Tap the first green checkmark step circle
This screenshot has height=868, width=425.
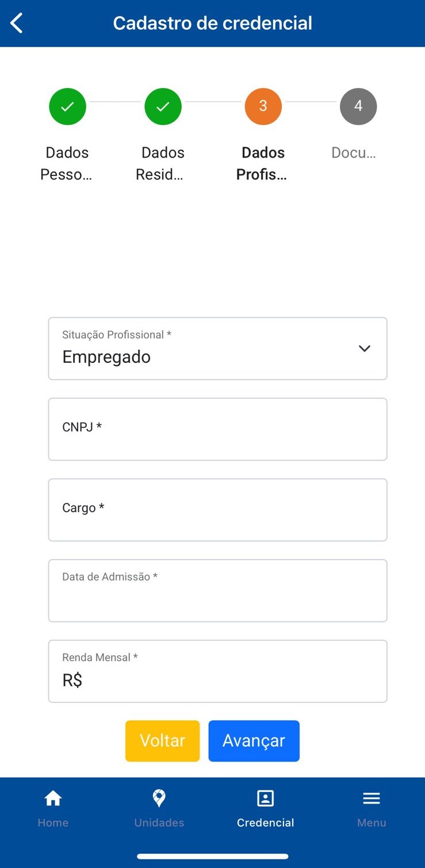pyautogui.click(x=67, y=106)
